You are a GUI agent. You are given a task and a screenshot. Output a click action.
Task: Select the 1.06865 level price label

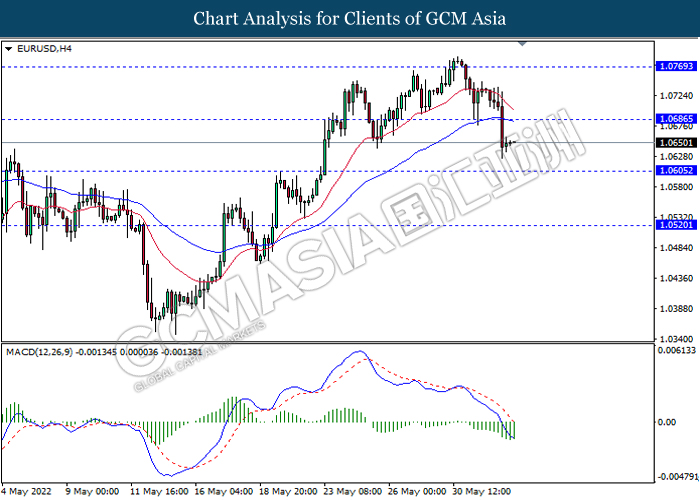[676, 119]
